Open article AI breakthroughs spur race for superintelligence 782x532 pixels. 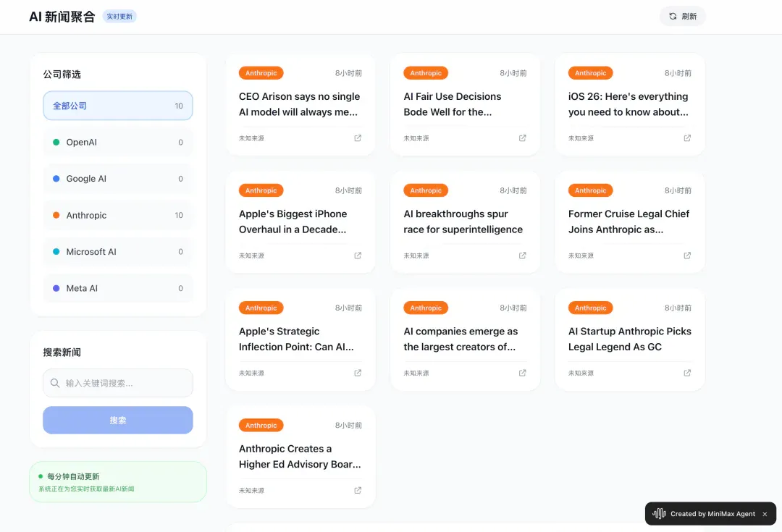tap(463, 221)
